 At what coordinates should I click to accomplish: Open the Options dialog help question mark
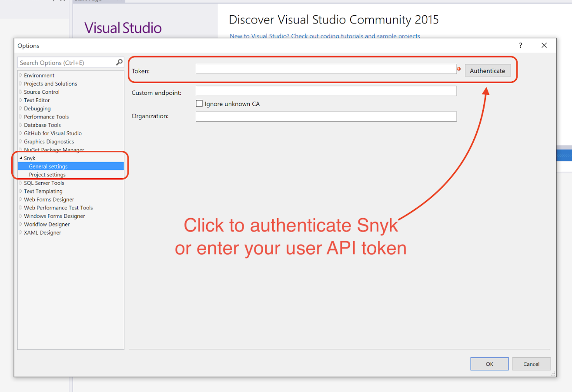pyautogui.click(x=520, y=45)
